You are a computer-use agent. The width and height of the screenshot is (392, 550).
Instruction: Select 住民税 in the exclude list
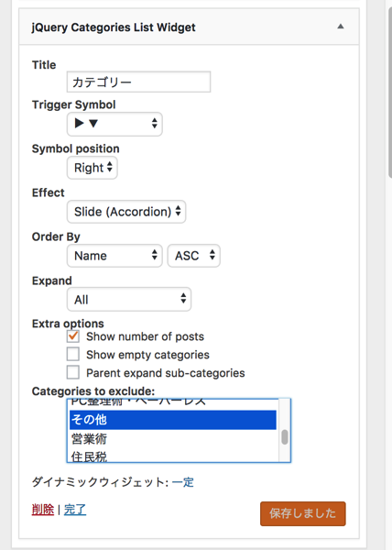tap(173, 456)
